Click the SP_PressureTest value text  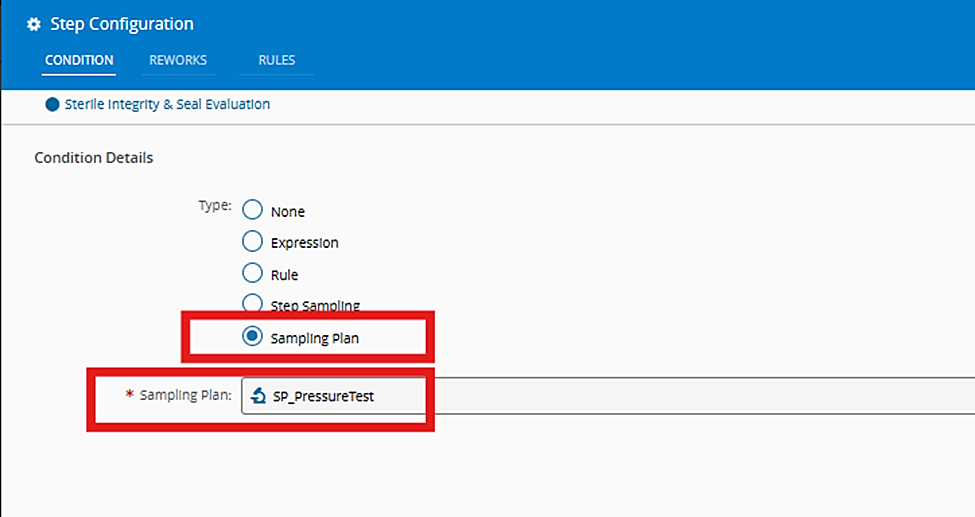pyautogui.click(x=323, y=396)
